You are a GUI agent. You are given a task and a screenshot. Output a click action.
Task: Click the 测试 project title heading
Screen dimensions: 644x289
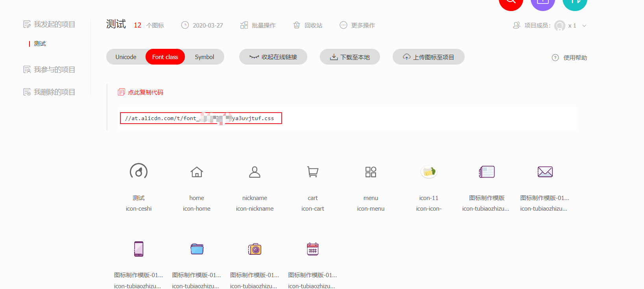[x=116, y=24]
